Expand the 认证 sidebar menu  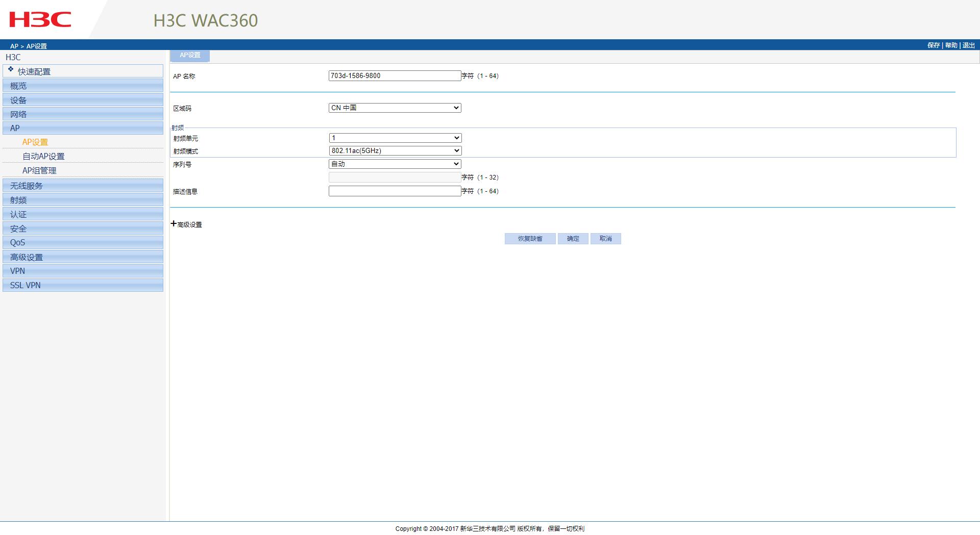click(x=83, y=214)
